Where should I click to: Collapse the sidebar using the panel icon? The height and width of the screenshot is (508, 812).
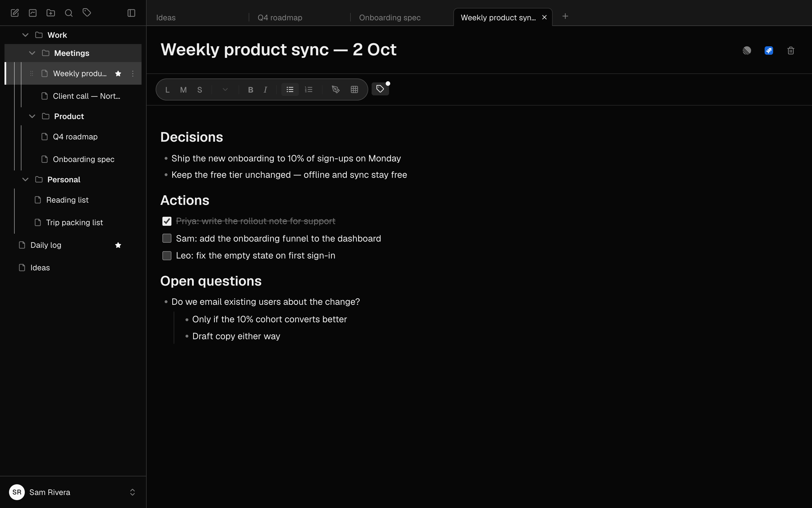pos(131,13)
